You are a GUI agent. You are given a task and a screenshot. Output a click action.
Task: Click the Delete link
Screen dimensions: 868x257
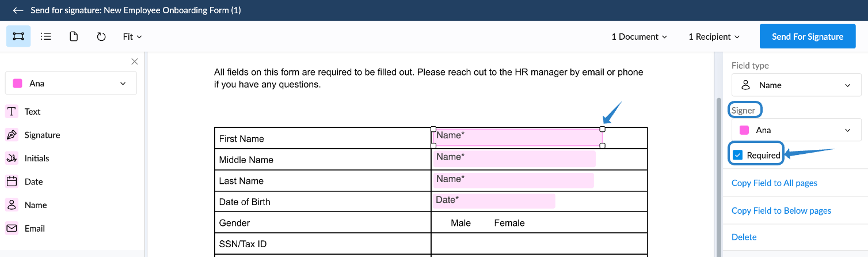744,237
